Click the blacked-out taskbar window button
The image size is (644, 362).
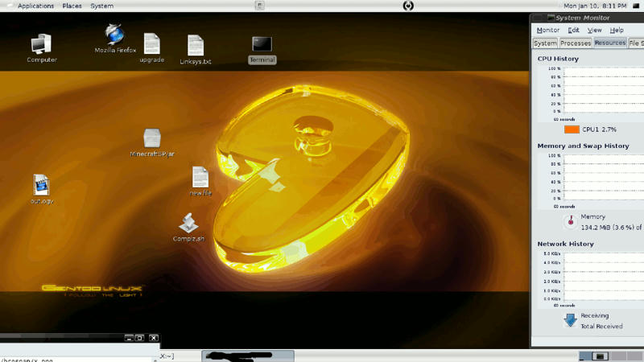pyautogui.click(x=248, y=356)
